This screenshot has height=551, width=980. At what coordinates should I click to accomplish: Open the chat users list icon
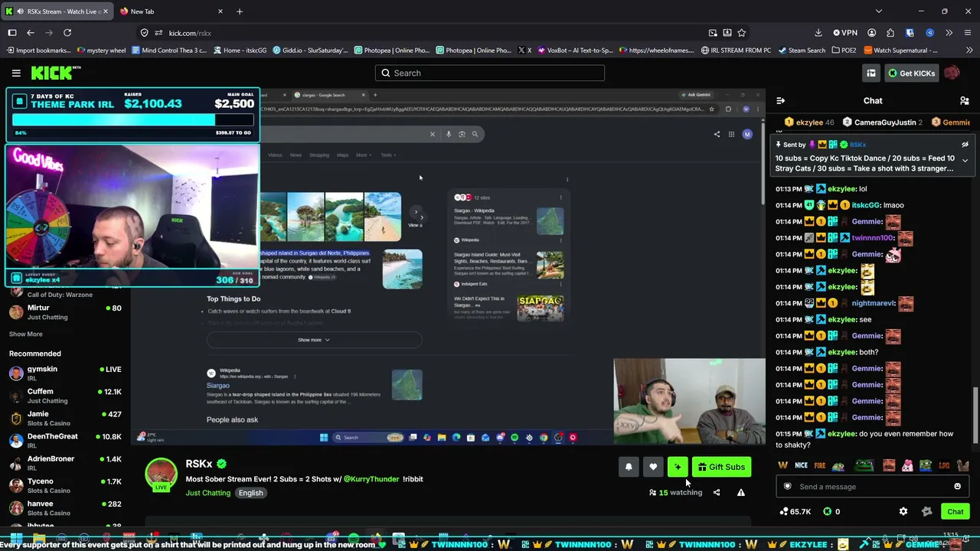pos(965,101)
